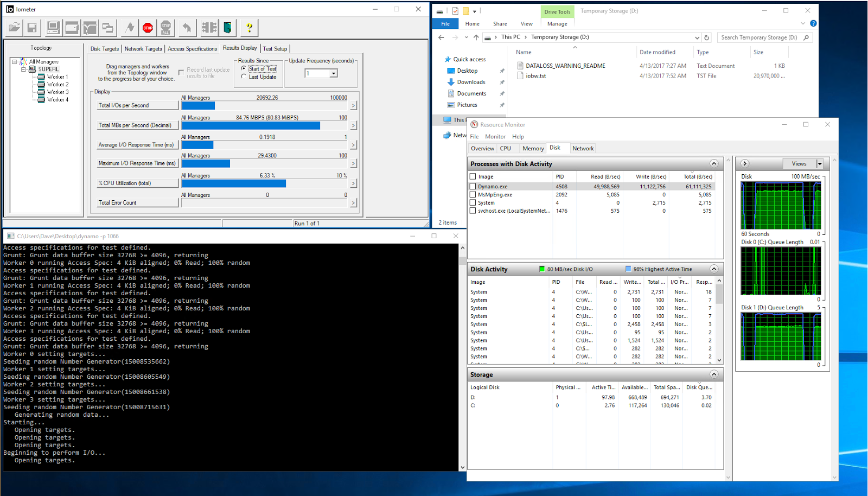Collapse the All Managers tree node
The width and height of the screenshot is (868, 496).
click(15, 62)
